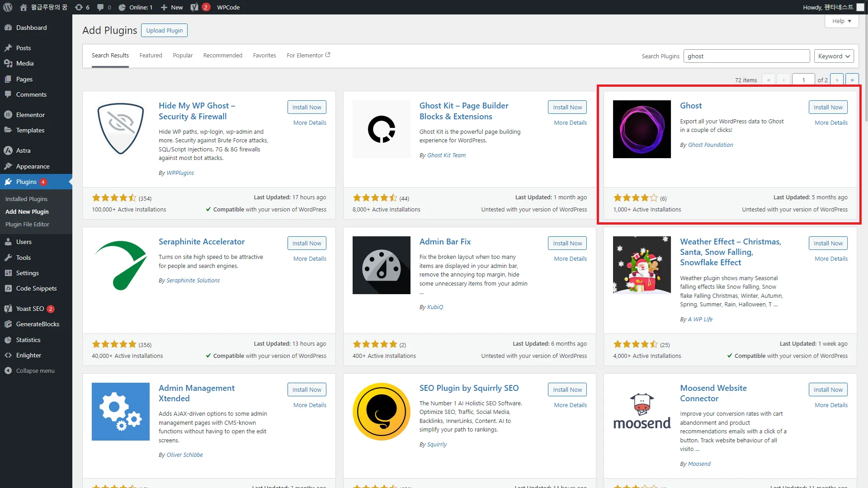Select the Elementor icon in sidebar
The width and height of the screenshot is (868, 488).
(9, 114)
